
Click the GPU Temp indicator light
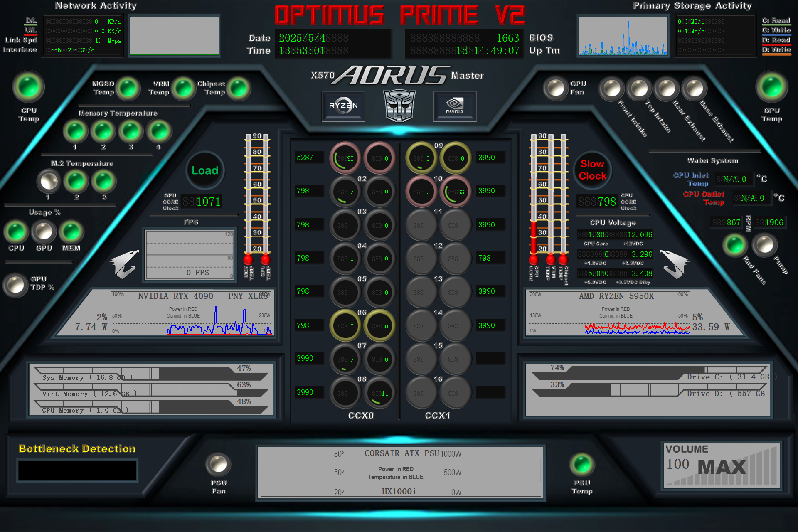(771, 87)
